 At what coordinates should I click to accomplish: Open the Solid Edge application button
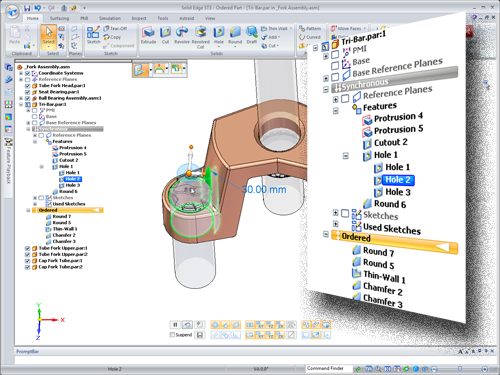13,11
